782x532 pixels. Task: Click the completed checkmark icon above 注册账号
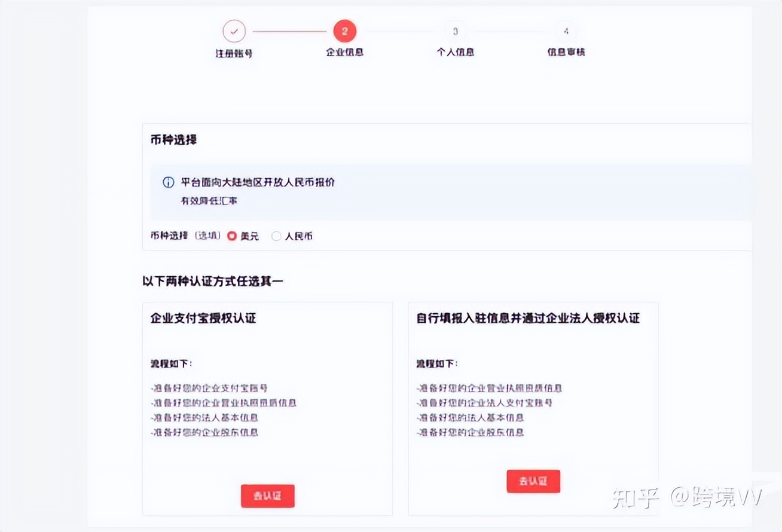pos(234,30)
